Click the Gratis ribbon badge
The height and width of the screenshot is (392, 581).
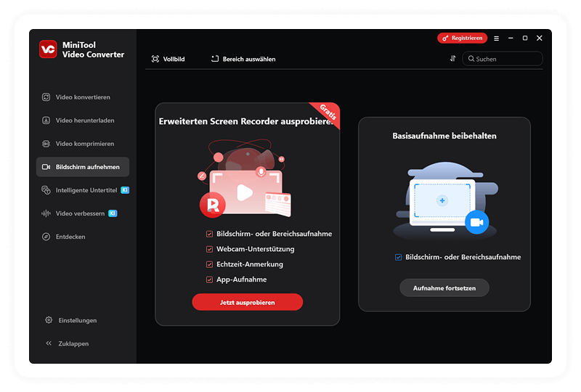pos(328,112)
